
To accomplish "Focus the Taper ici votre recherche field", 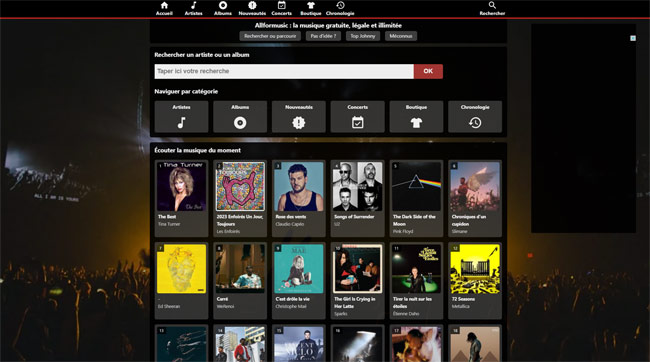I will [x=284, y=71].
